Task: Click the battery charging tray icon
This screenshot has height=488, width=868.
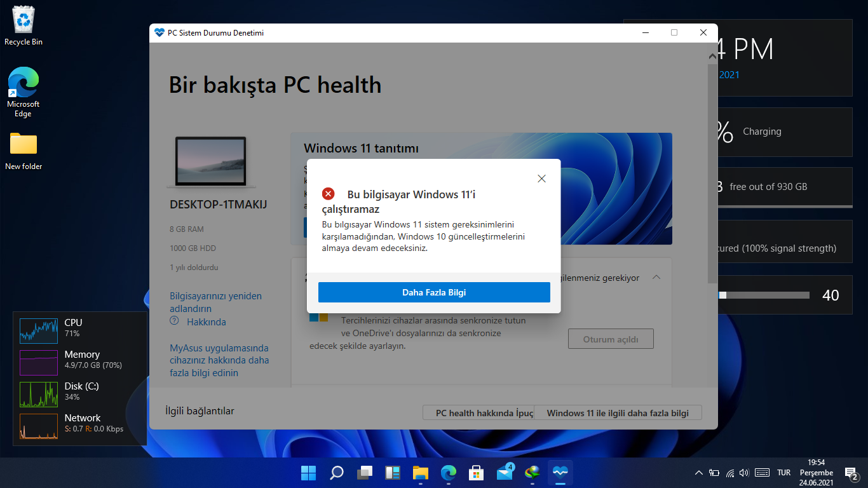Action: [714, 473]
